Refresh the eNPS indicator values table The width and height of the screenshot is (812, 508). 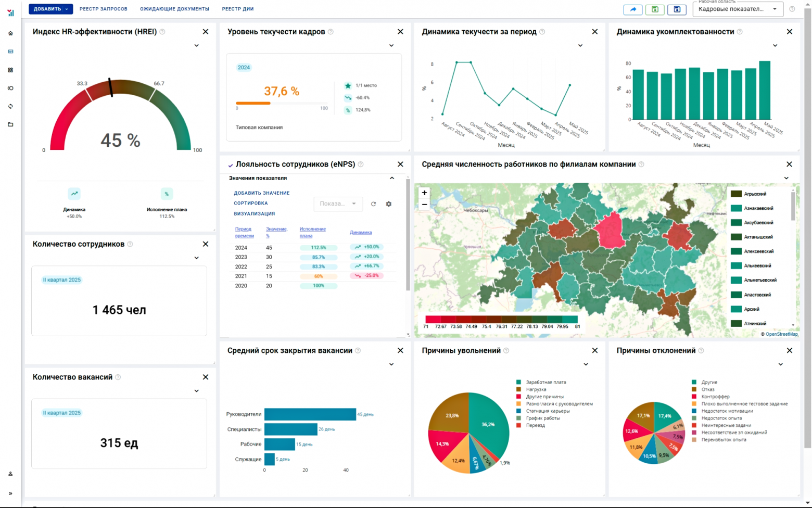click(373, 204)
